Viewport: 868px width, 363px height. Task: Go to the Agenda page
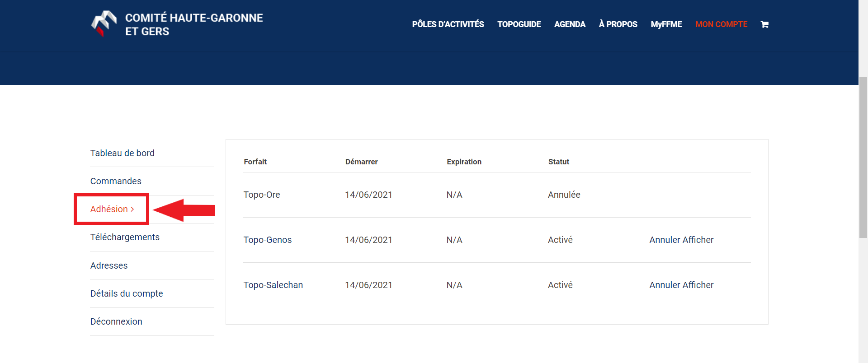[x=570, y=24]
